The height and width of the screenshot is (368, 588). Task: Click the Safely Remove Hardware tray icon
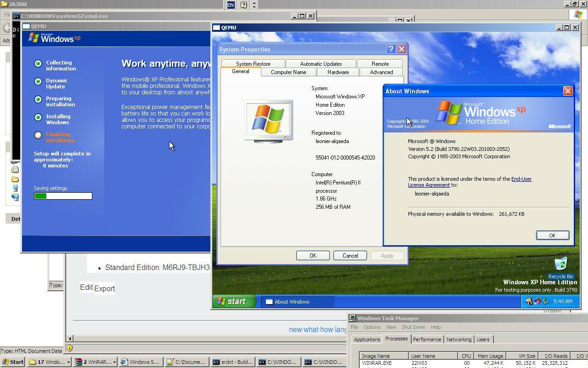(x=545, y=301)
